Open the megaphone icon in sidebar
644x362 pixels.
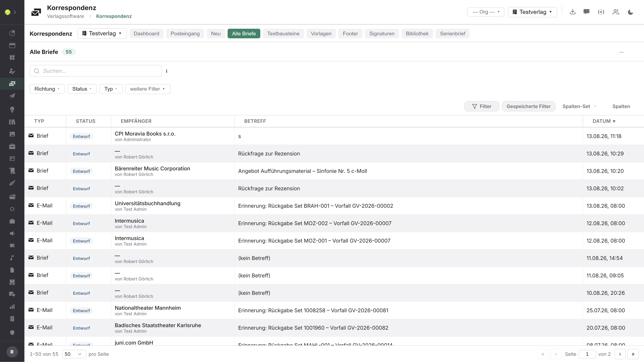click(x=12, y=233)
